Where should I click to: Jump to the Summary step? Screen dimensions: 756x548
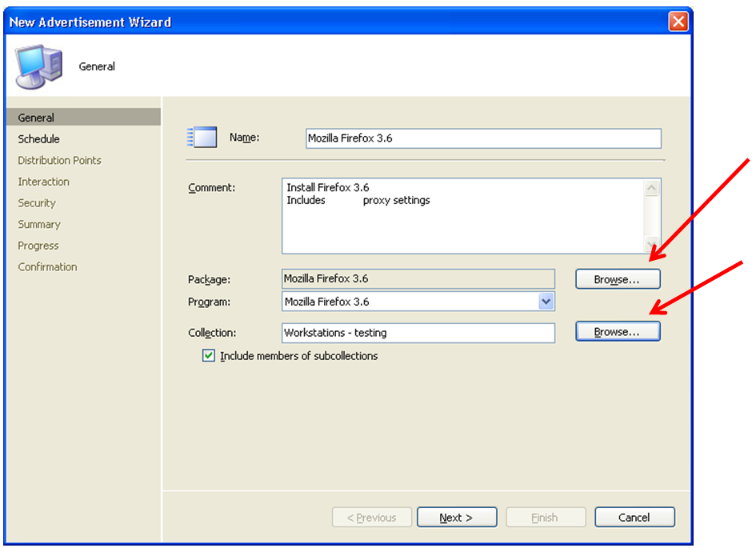[x=39, y=224]
